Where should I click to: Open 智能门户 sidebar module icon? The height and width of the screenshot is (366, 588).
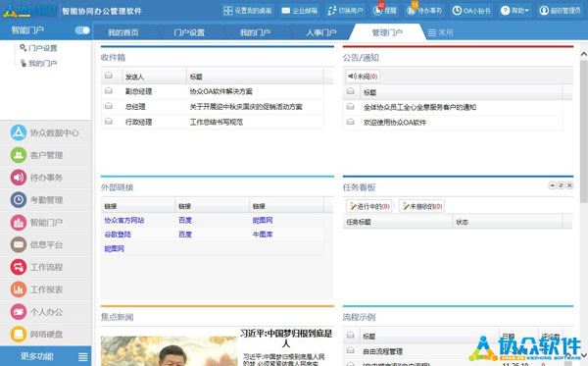[x=19, y=222]
